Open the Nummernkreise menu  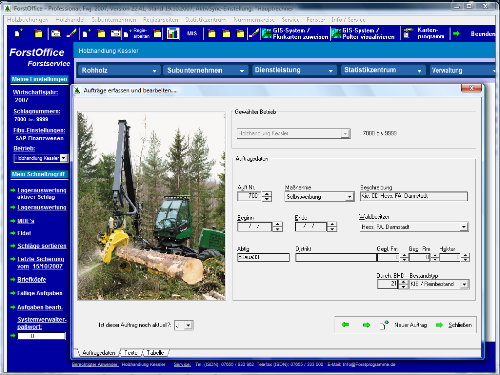coord(254,20)
